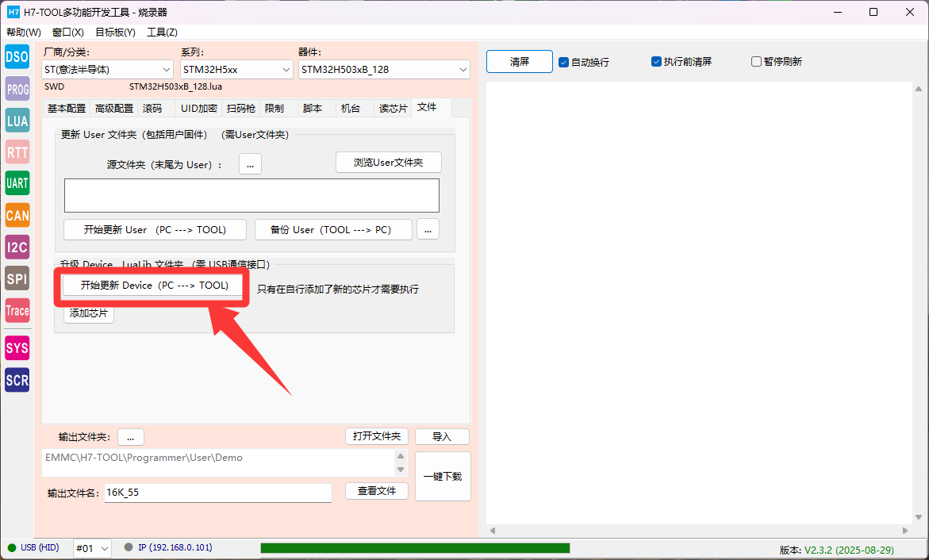Open the CAN sidebar icon
Screen dimensions: 929x560
click(x=17, y=215)
